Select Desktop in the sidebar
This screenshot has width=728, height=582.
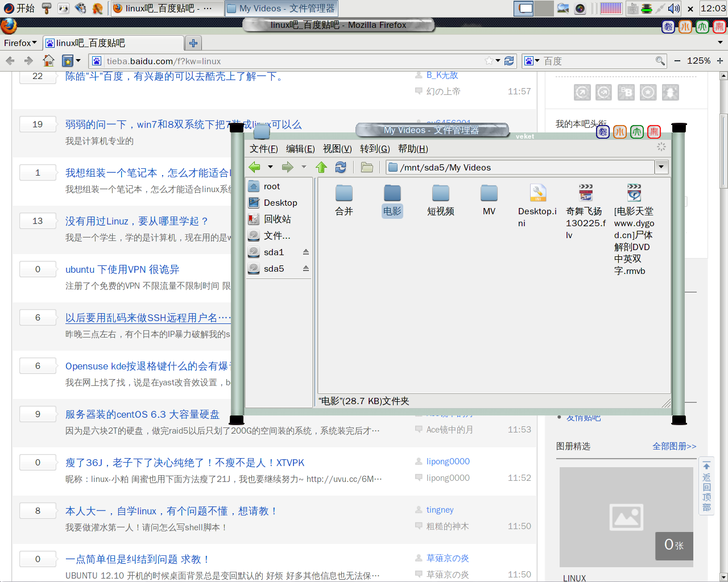(279, 203)
